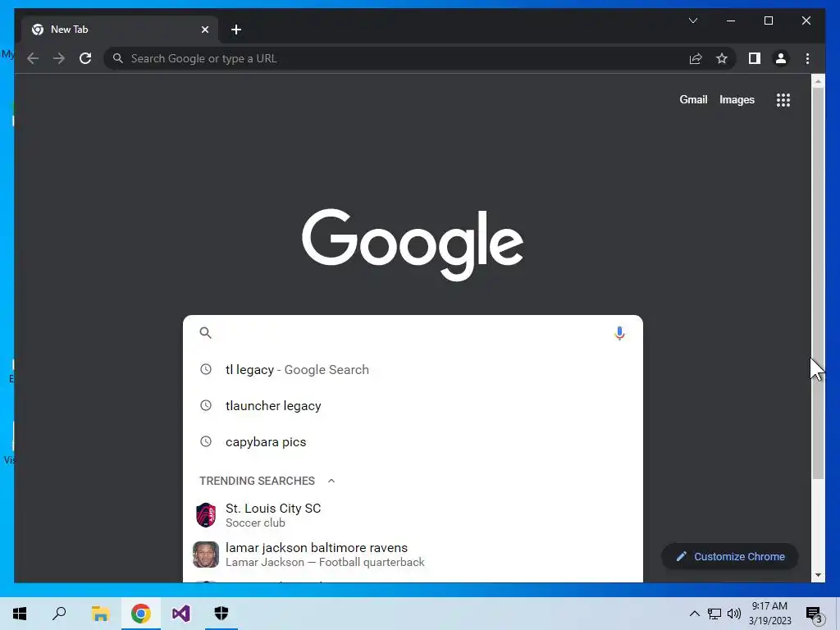
Task: Open the Chrome profile avatar icon
Action: pos(781,58)
